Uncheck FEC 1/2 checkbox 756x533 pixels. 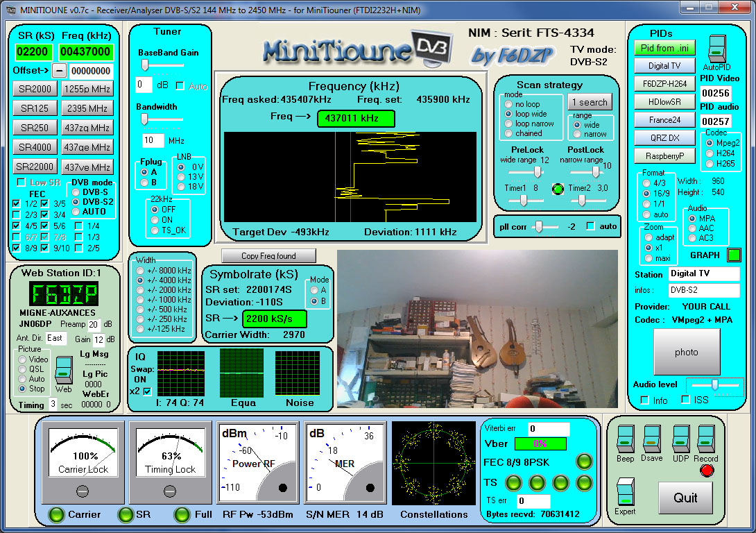click(17, 203)
